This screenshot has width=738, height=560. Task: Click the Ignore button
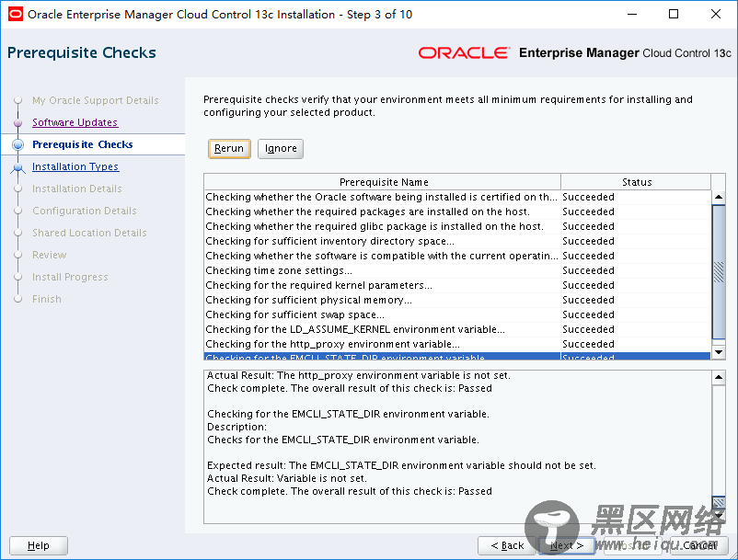point(281,149)
